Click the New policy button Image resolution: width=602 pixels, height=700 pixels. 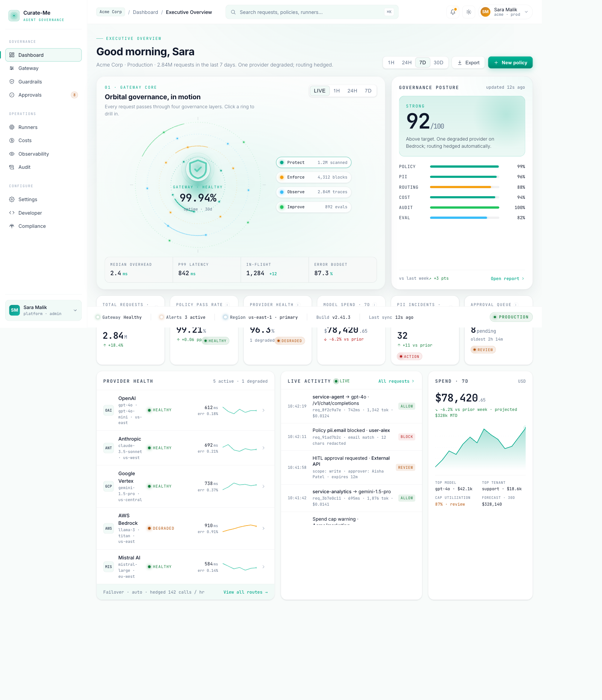pyautogui.click(x=510, y=63)
